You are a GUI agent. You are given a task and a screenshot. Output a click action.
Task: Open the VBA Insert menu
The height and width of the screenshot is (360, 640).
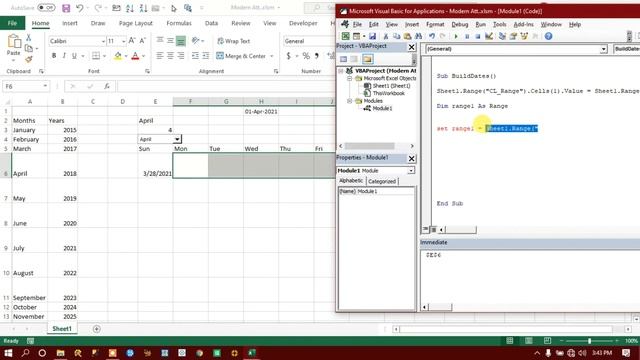[x=412, y=24]
